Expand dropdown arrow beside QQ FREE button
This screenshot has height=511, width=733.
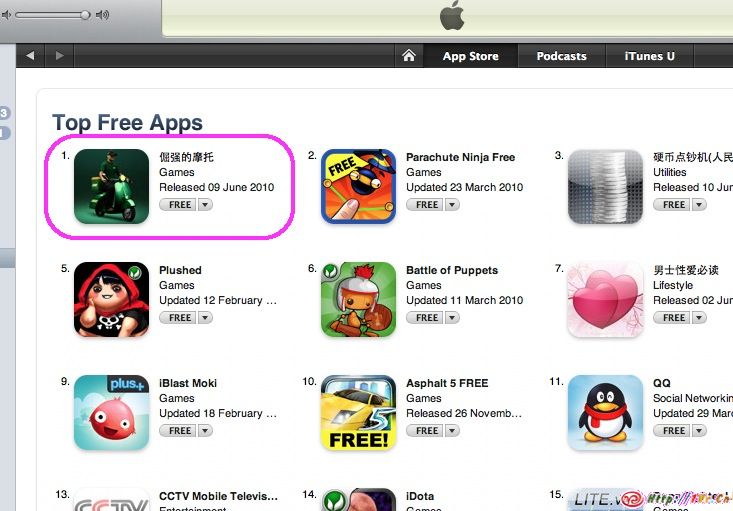coord(699,431)
